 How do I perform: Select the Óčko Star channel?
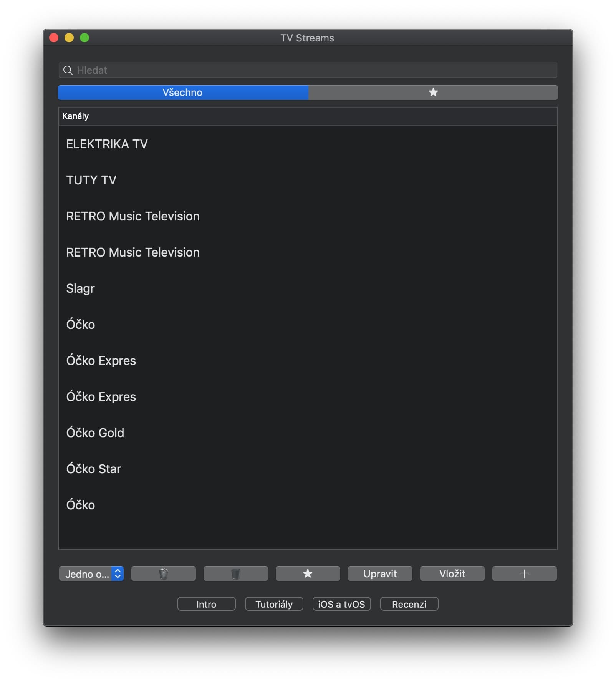[x=308, y=469]
